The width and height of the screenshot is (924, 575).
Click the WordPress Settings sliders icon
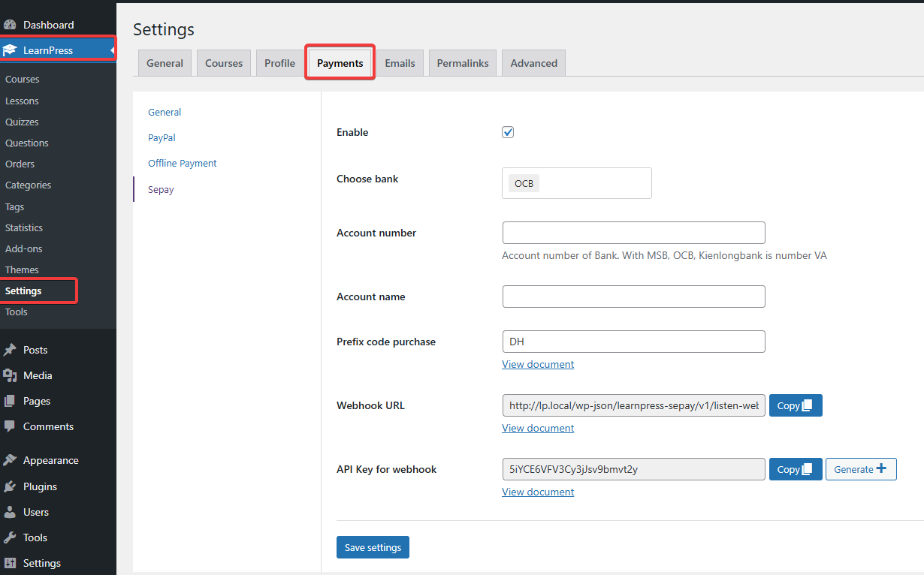(x=10, y=563)
